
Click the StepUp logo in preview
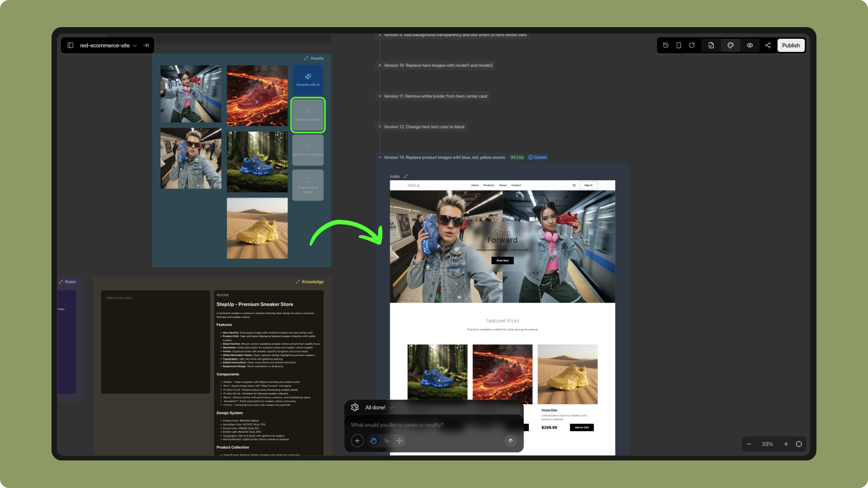click(x=414, y=185)
